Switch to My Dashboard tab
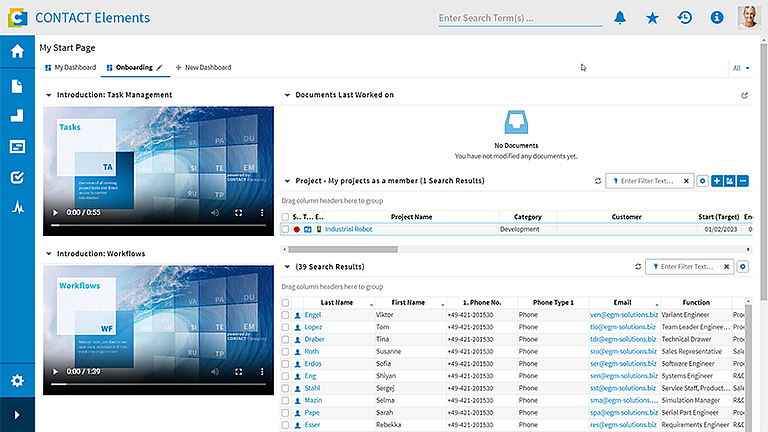This screenshot has height=432, width=768. coord(71,68)
